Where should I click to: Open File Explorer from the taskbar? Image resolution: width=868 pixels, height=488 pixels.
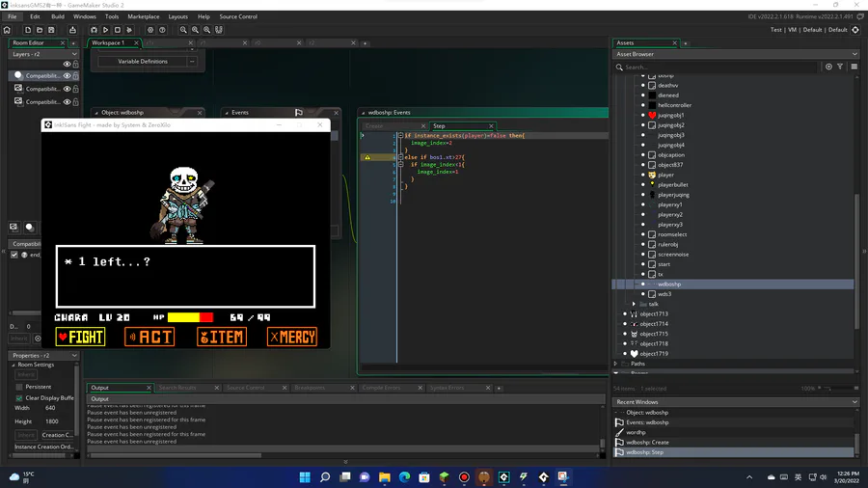coord(384,477)
